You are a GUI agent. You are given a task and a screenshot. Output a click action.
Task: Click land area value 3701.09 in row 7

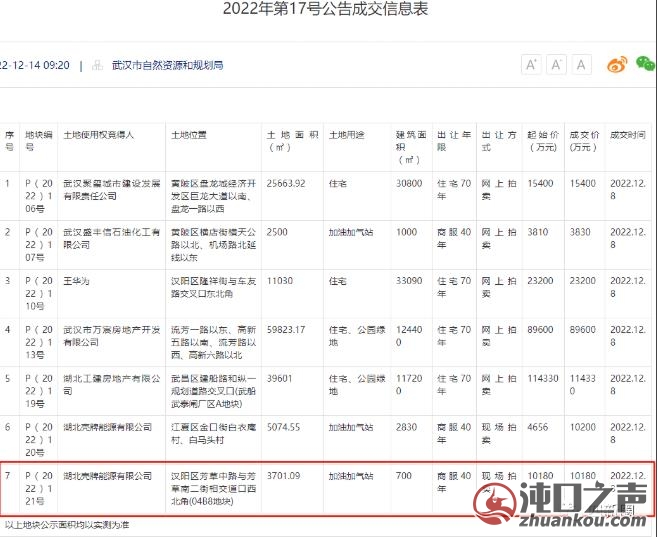click(x=285, y=475)
